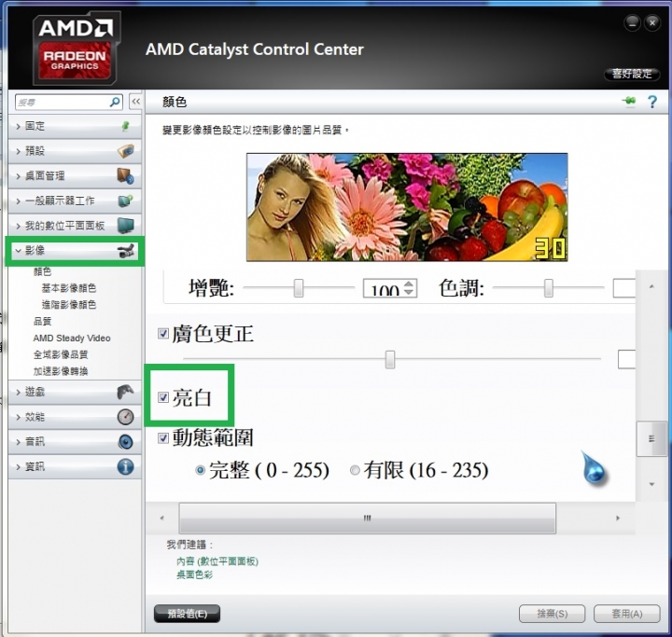Open 加速影像轉換 in the sidebar
This screenshot has height=637, width=672.
[x=61, y=371]
